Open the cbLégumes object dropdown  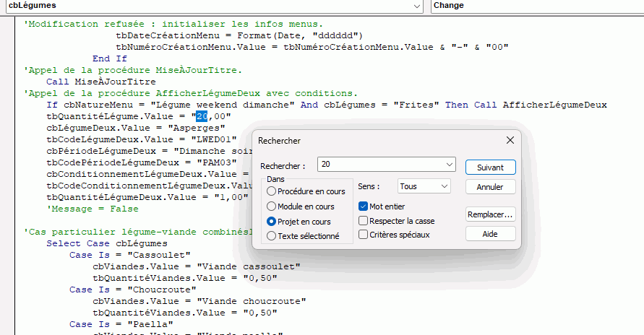(417, 6)
